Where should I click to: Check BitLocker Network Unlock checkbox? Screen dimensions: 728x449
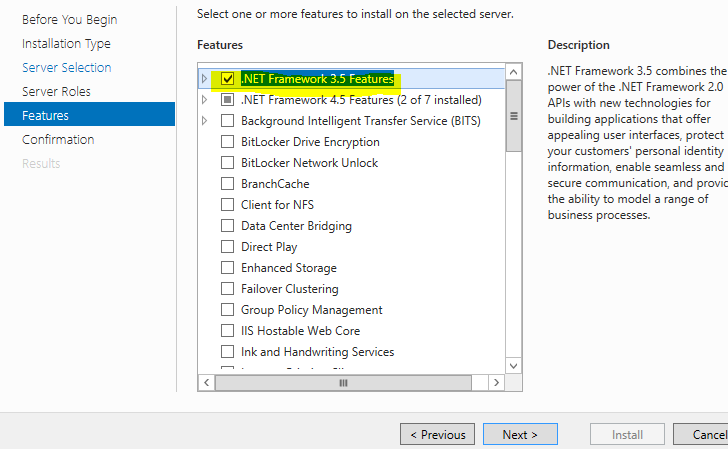227,163
